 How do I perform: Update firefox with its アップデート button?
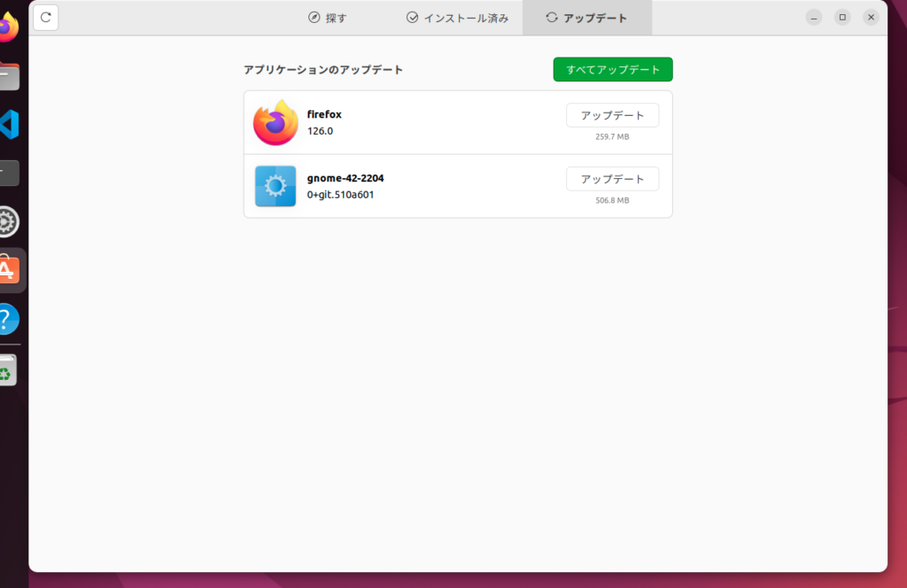(612, 115)
